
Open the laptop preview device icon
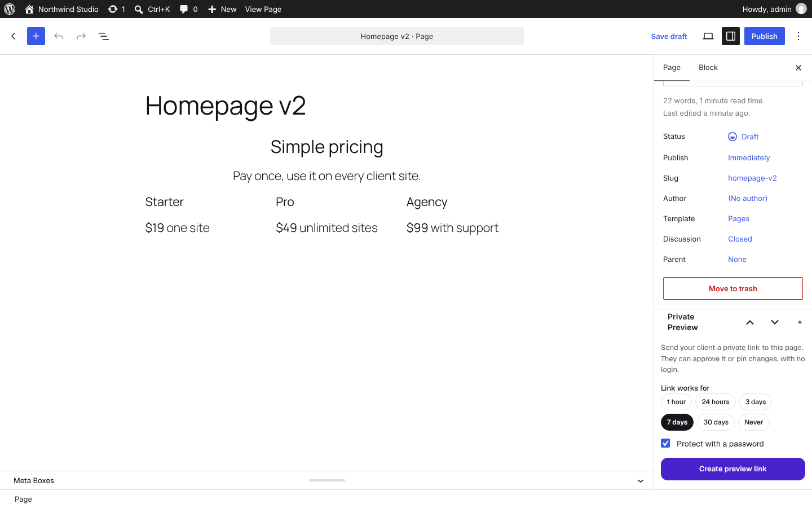coord(708,36)
